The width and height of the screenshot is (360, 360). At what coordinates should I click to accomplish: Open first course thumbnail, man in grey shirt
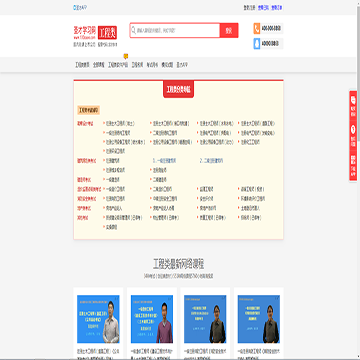point(98,319)
